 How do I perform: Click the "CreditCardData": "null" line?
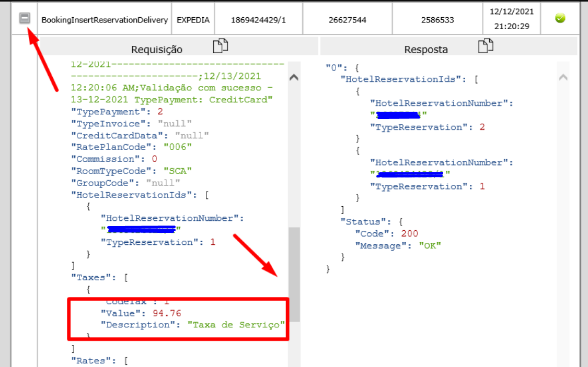pyautogui.click(x=140, y=135)
